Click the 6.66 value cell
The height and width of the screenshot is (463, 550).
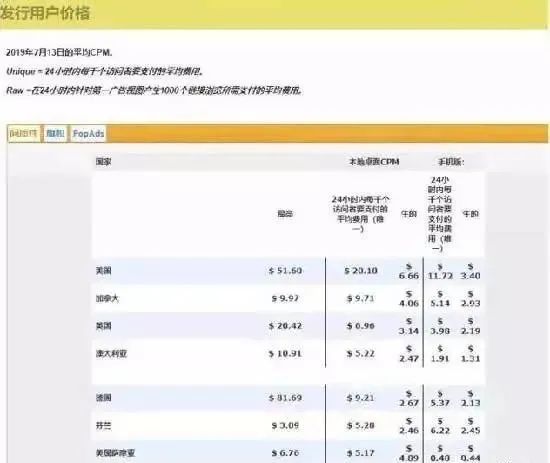pyautogui.click(x=409, y=271)
